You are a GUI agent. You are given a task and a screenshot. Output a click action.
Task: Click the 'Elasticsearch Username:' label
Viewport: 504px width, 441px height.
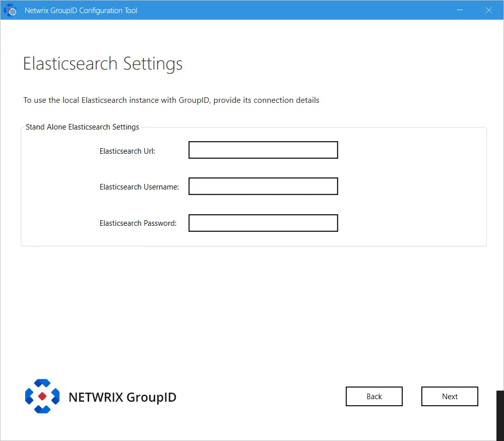coord(139,187)
